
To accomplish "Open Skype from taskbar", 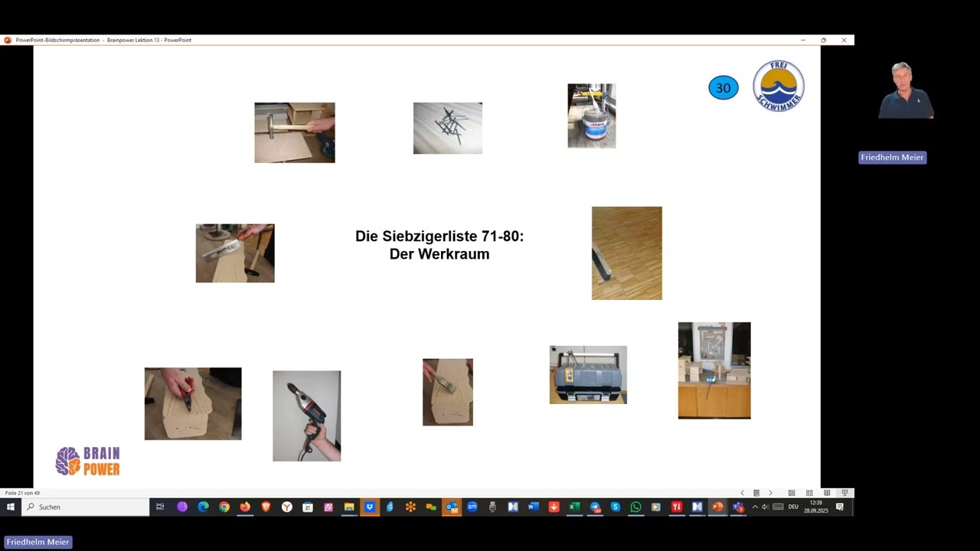I will (x=616, y=507).
